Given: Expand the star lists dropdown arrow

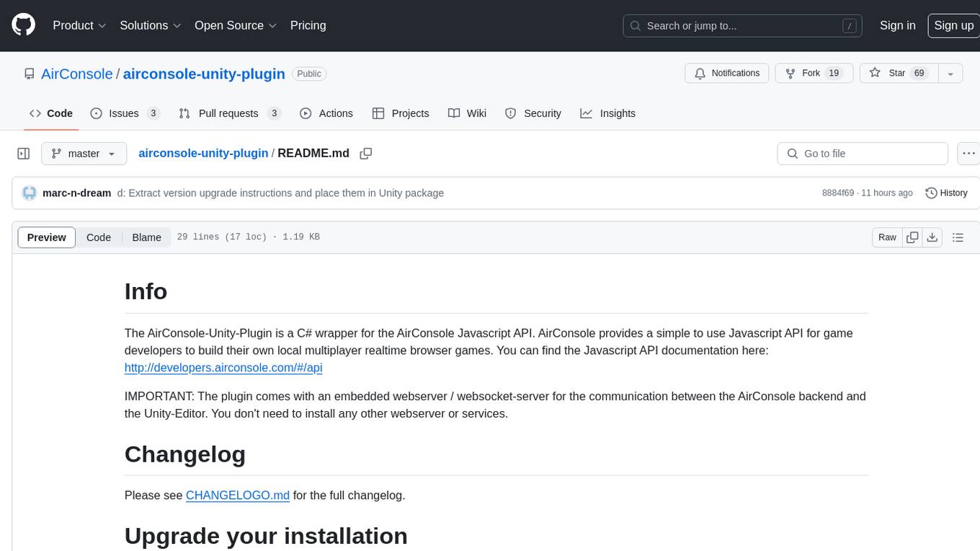Looking at the screenshot, I should (x=950, y=74).
